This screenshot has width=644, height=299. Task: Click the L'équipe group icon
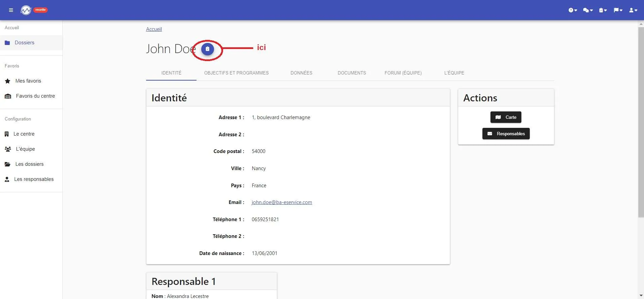click(8, 149)
